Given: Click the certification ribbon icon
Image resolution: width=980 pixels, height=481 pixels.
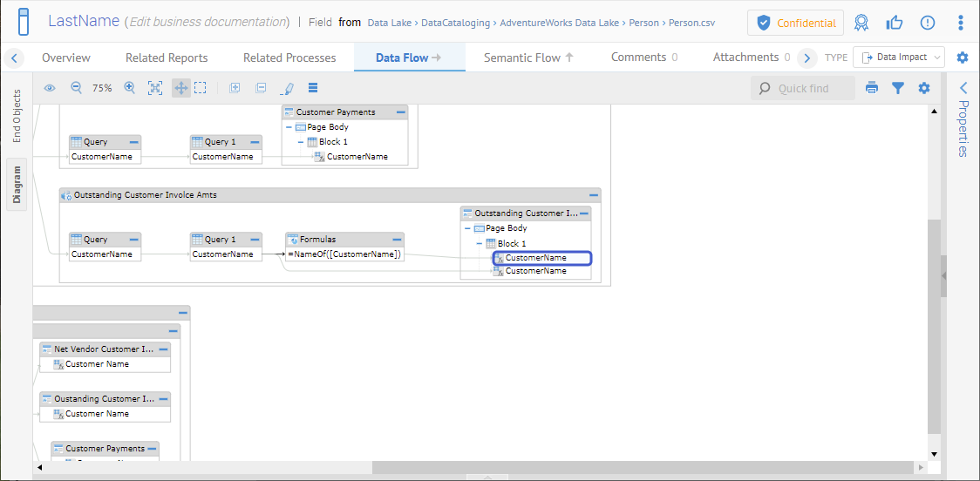Looking at the screenshot, I should click(x=861, y=23).
